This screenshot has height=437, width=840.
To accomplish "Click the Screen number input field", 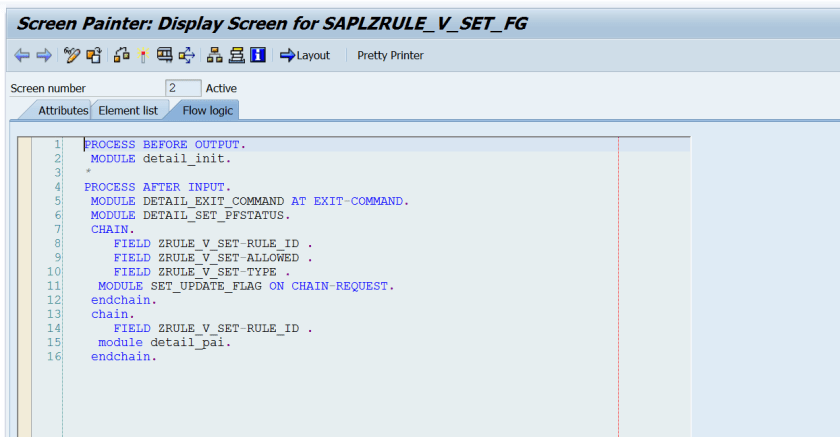I will 183,88.
